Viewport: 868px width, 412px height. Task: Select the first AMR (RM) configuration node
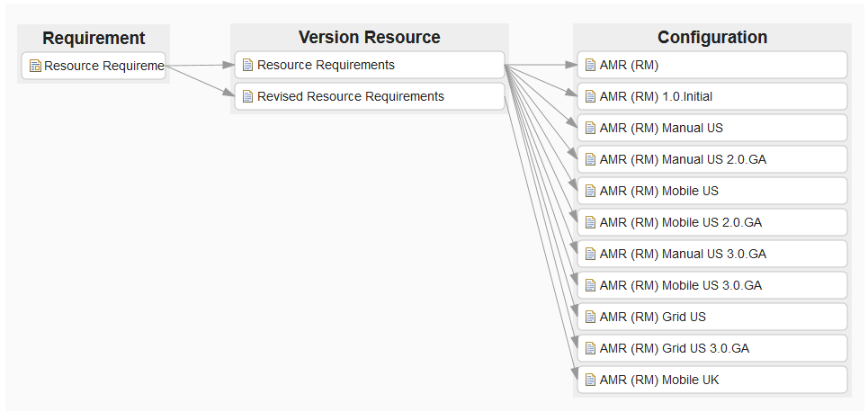pyautogui.click(x=630, y=65)
